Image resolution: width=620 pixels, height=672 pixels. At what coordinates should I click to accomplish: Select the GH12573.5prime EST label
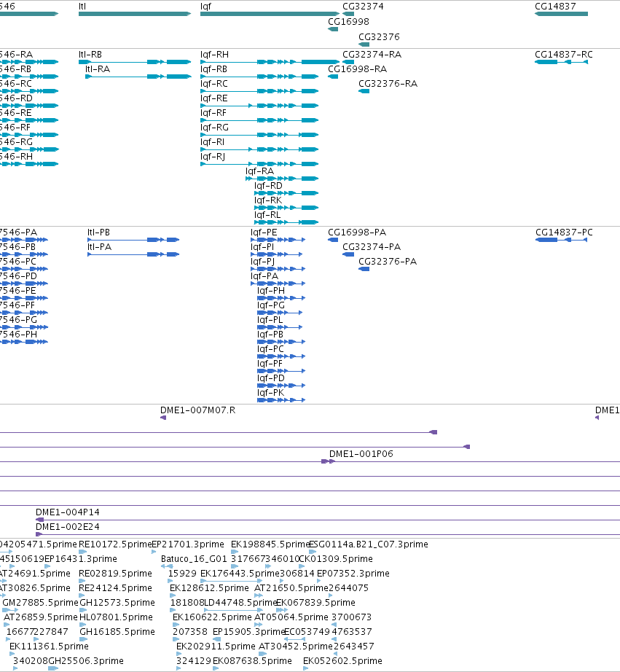(117, 603)
